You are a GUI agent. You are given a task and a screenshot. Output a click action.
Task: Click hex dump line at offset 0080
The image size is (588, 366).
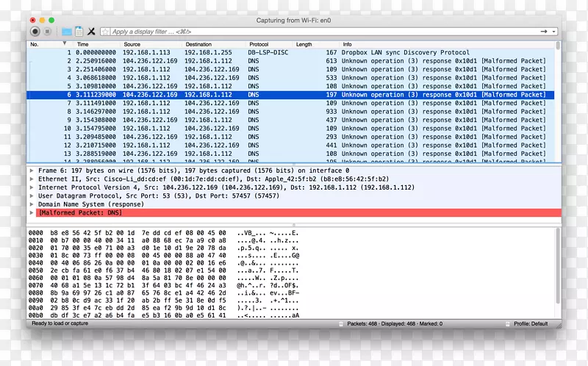[x=163, y=293]
